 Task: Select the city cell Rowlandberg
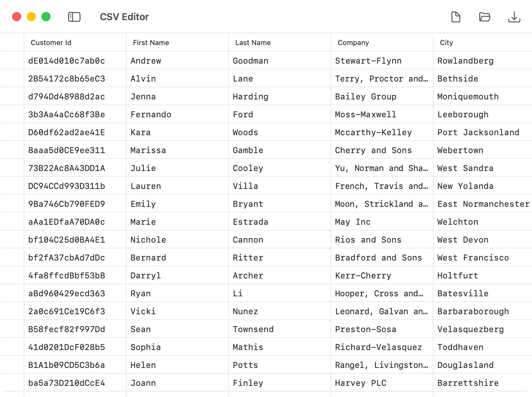(x=465, y=60)
